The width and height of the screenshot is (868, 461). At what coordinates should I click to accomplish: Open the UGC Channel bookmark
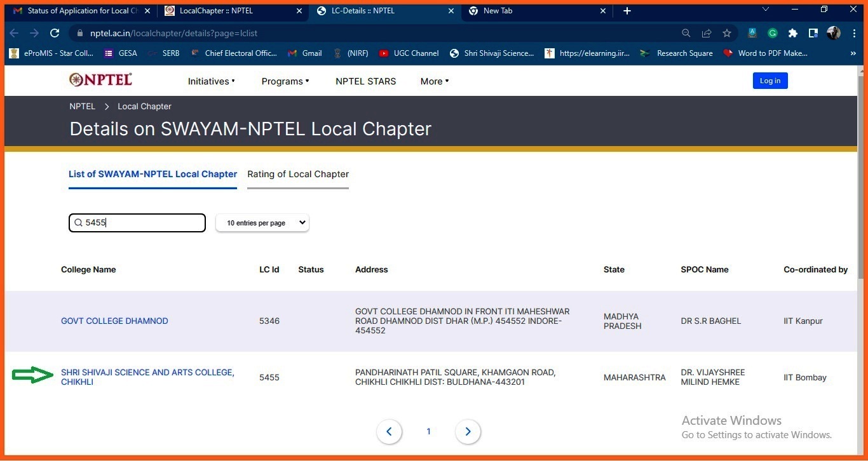409,53
